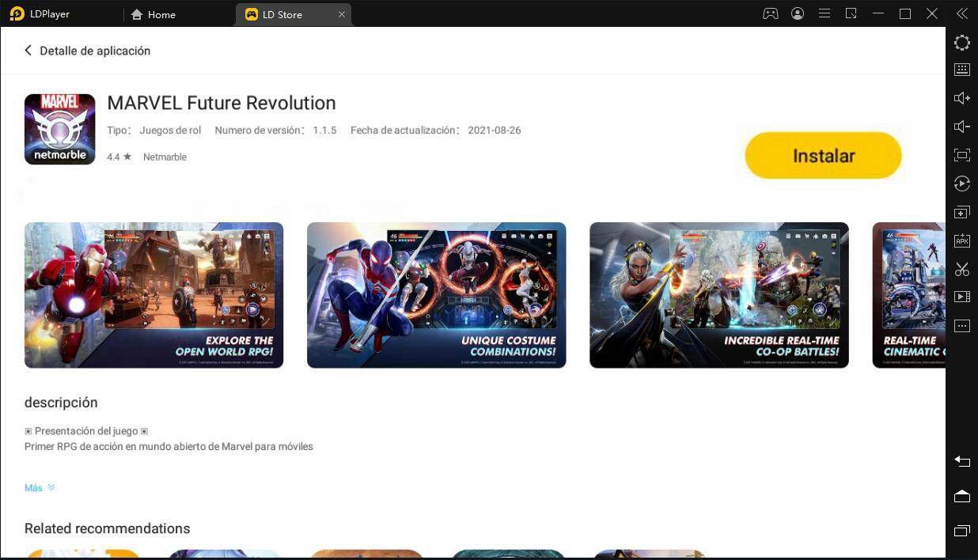Open keyboard mapping tool in sidebar

tap(962, 70)
